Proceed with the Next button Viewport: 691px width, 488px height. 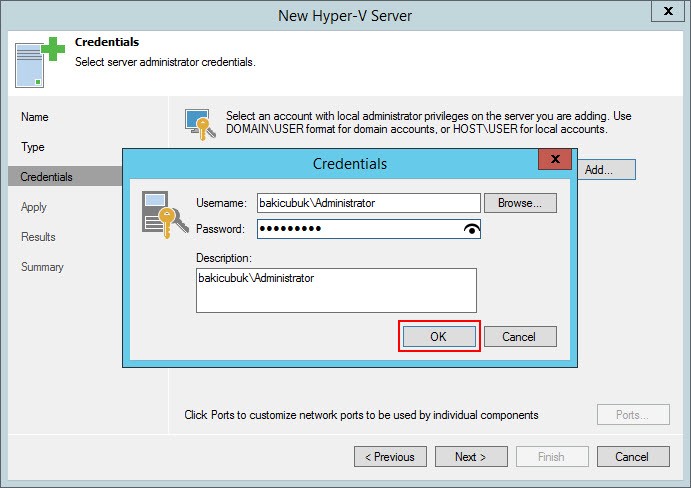click(x=471, y=457)
